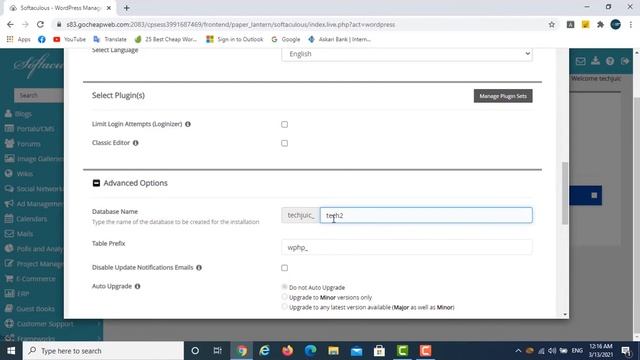
Task: Switch to Chrome on the taskbar
Action: pyautogui.click(x=242, y=351)
